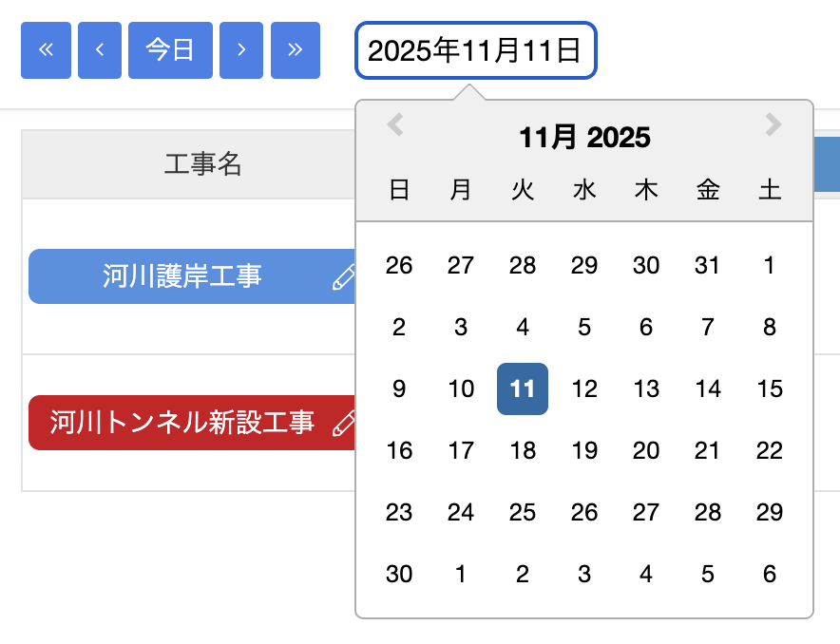
Task: Pick date 20 in the calendar
Action: point(646,451)
